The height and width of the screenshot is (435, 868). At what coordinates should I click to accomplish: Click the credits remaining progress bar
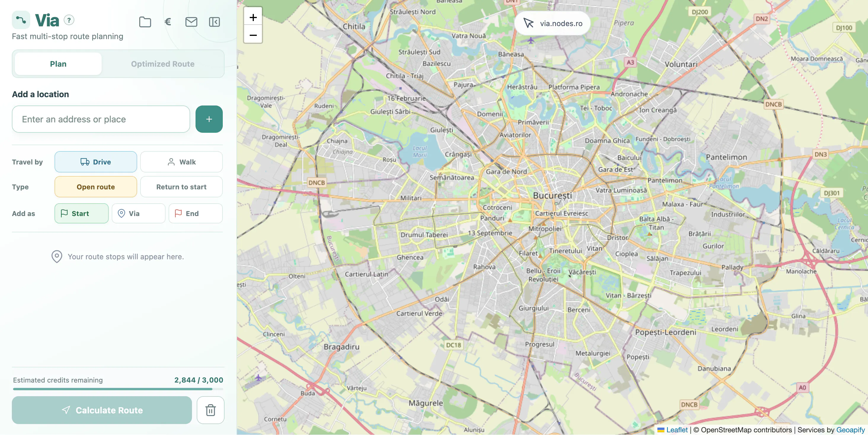[x=118, y=389]
